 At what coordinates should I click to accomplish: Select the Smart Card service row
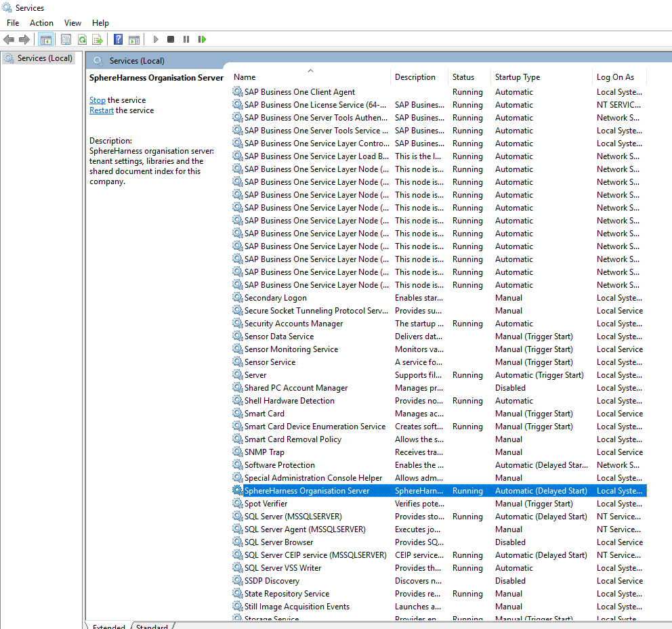[439, 414]
